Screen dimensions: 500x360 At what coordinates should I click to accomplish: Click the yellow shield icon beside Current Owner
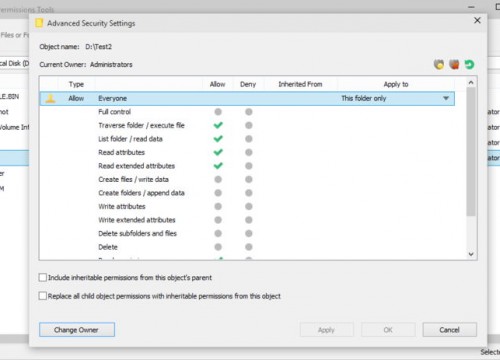tap(439, 64)
